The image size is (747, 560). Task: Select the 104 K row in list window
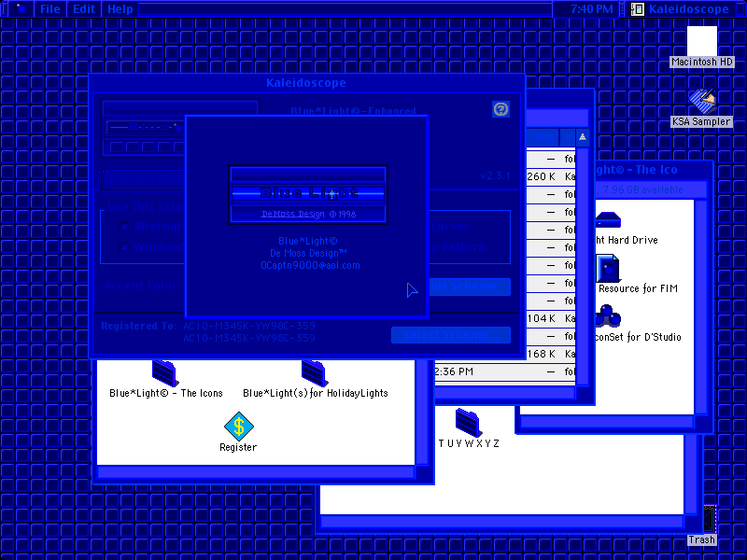[551, 318]
